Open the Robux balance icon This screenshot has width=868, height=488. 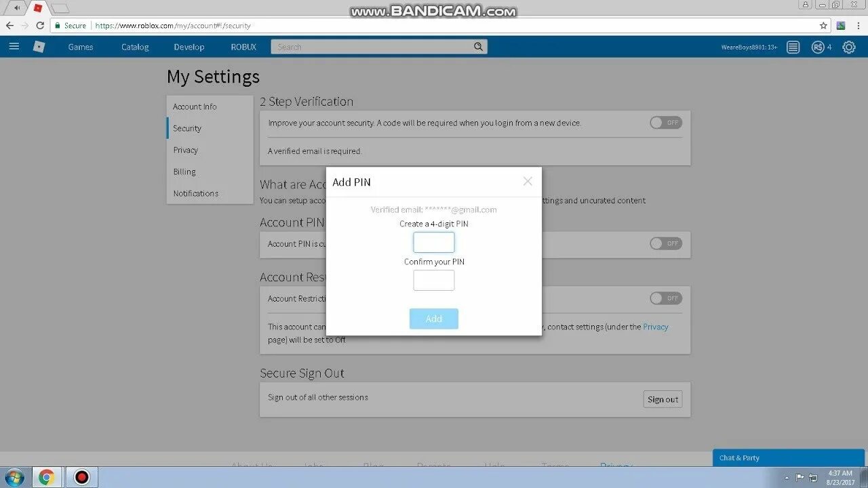818,47
